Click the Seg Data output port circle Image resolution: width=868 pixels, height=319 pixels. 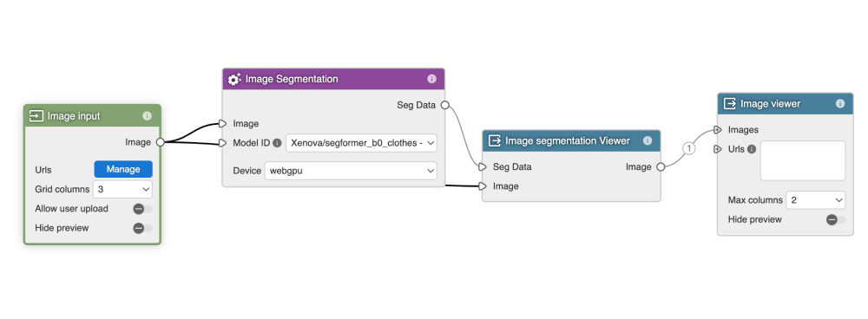click(x=444, y=105)
